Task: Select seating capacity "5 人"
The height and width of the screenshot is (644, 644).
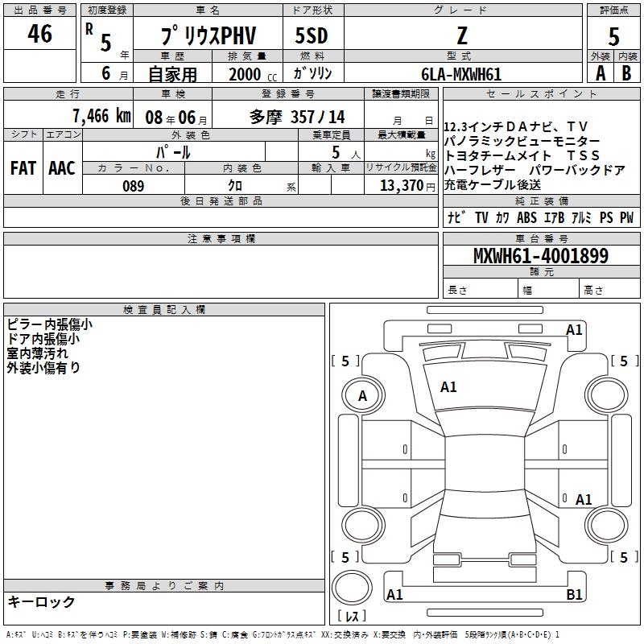Action: (346, 153)
